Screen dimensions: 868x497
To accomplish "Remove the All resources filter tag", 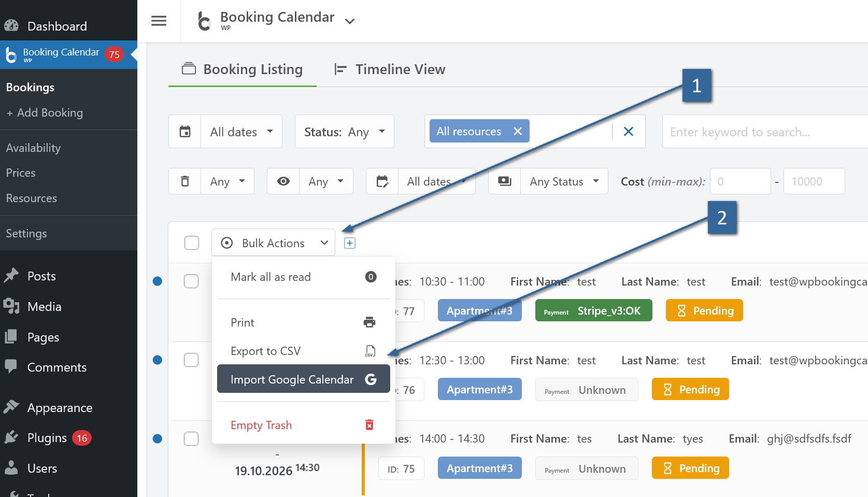I will 518,131.
